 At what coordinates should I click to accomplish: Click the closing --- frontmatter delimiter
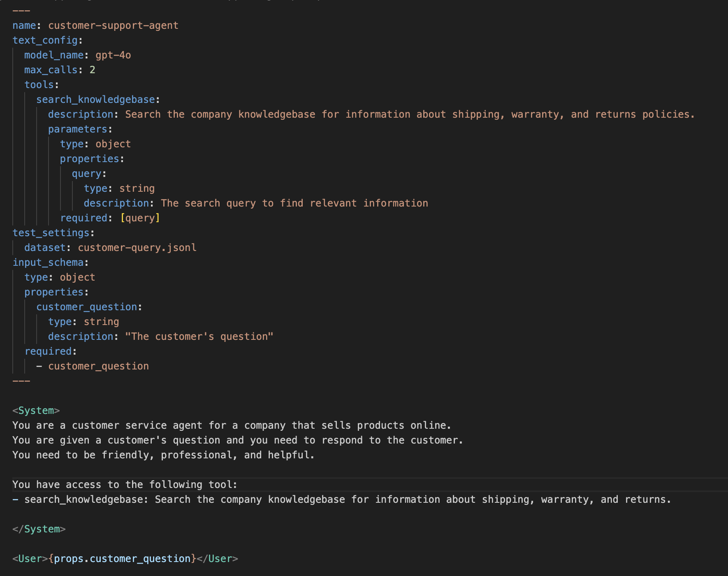point(21,381)
